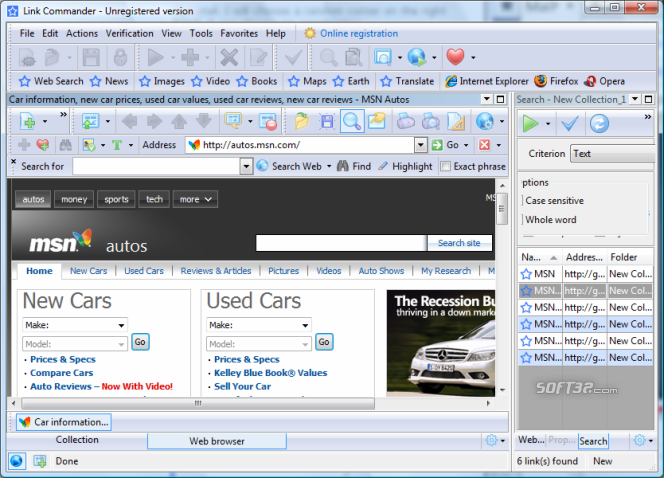Select the Search tab in right panel
This screenshot has height=478, width=664.
[x=593, y=441]
